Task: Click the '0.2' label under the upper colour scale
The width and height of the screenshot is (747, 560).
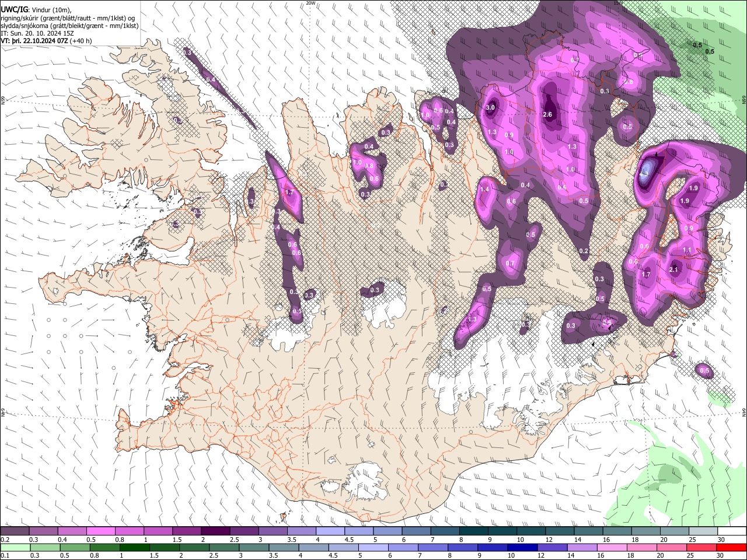Action: [5, 540]
